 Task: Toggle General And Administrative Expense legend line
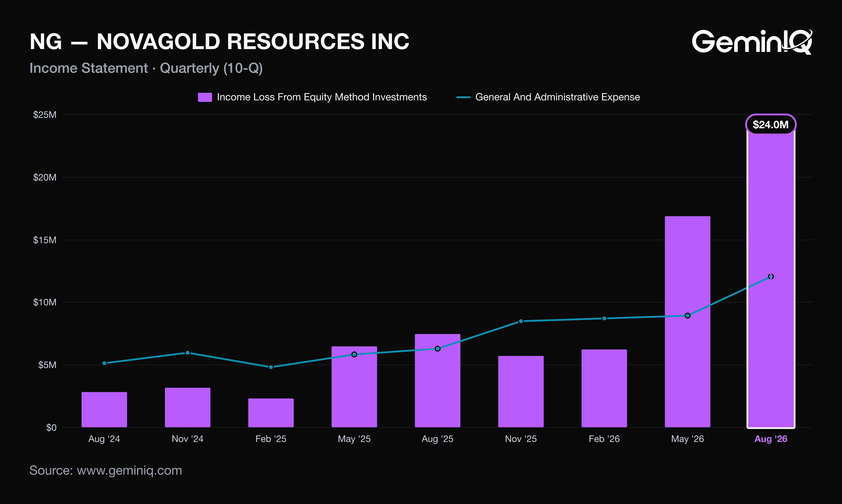[x=548, y=97]
